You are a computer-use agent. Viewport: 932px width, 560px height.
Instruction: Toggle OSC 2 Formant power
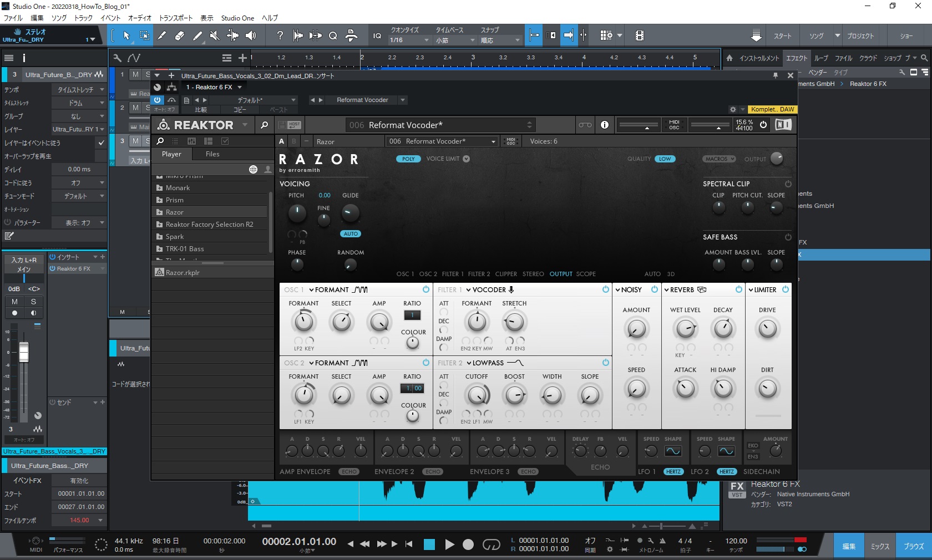[426, 363]
